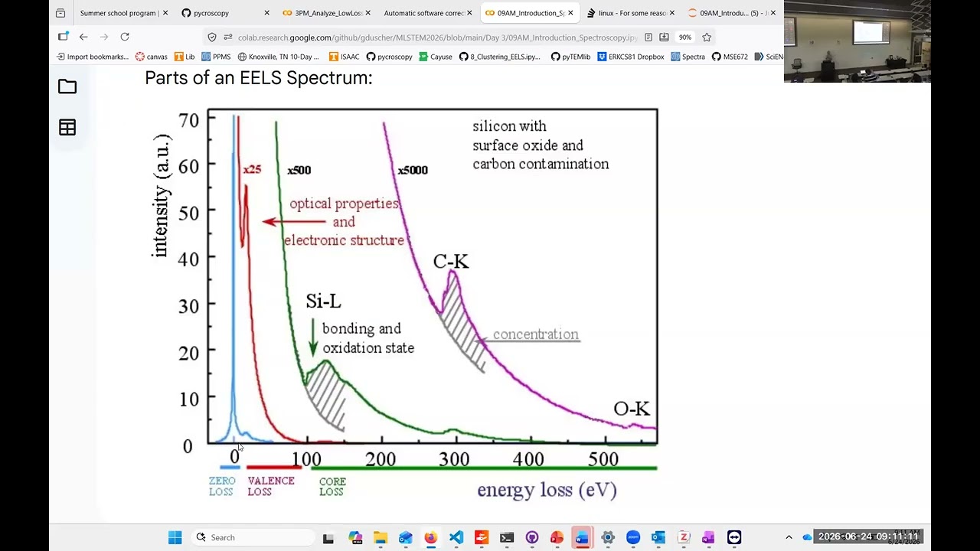Open the tab overview icon left of tabs
Screen dimensions: 980x551
click(60, 13)
